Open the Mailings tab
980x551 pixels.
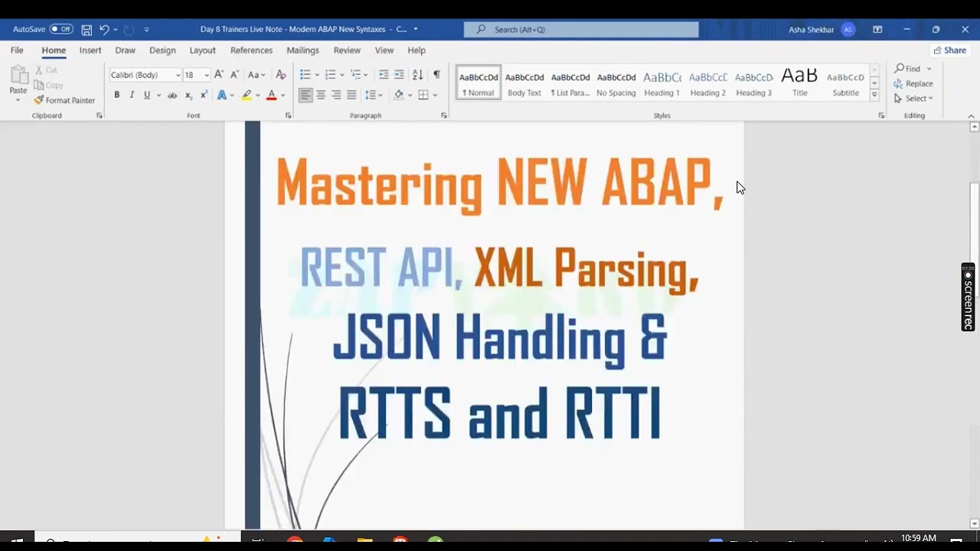click(302, 50)
